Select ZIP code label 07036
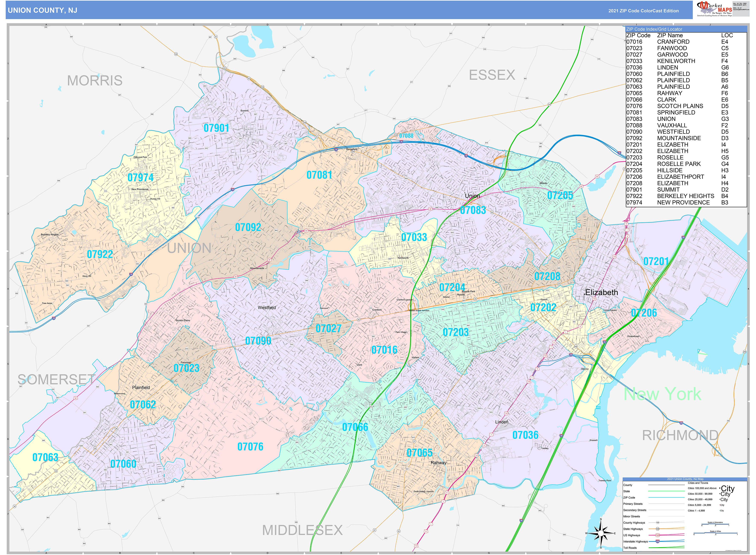Screen dimensions: 756x555 [x=525, y=435]
